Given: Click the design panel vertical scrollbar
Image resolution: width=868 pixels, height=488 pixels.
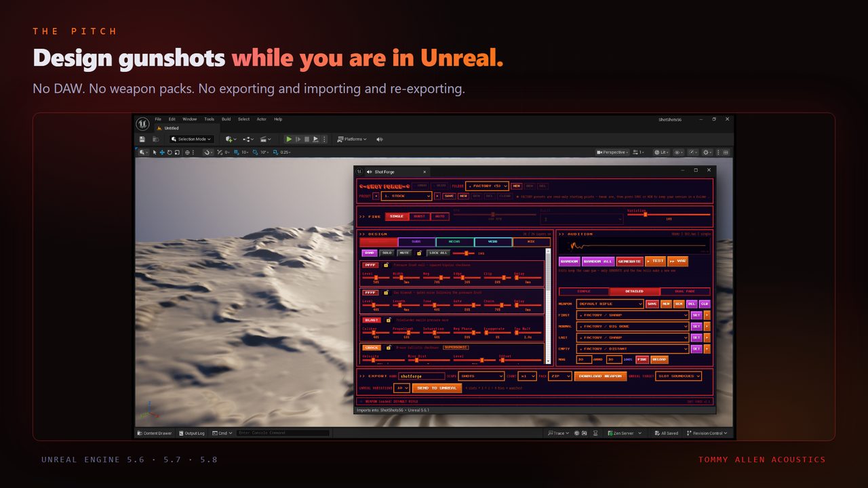Looking at the screenshot, I should [548, 305].
